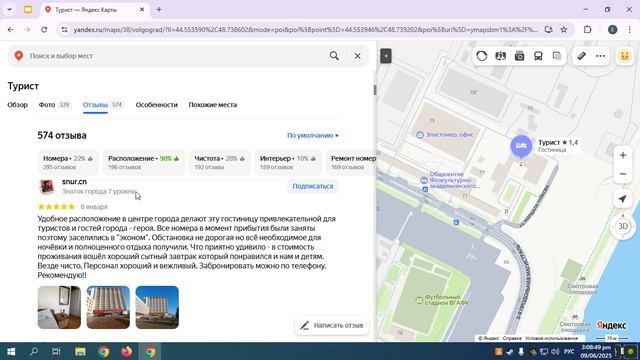Image resolution: width=640 pixels, height=360 pixels.
Task: Click the Футбольный стадион ВГАФК map label
Action: click(442, 300)
